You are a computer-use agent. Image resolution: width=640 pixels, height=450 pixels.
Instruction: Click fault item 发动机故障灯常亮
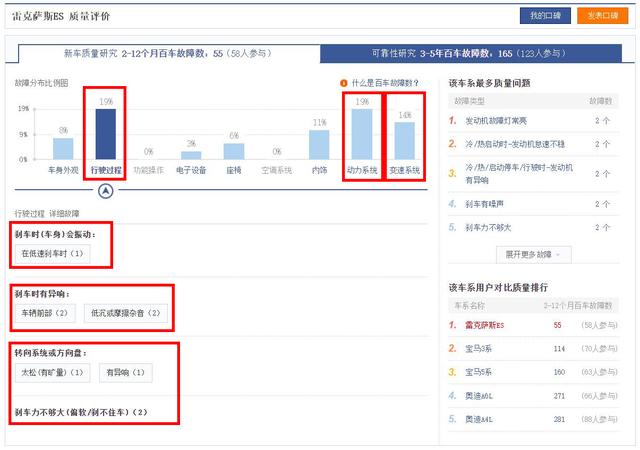[496, 121]
